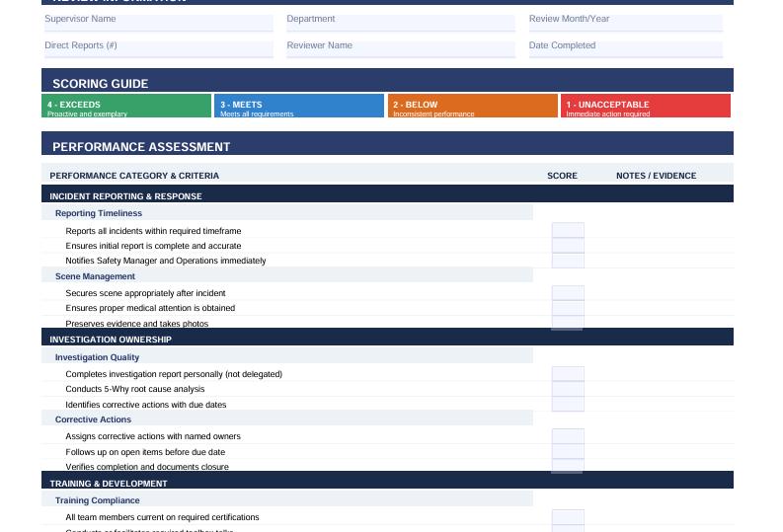Screen dimensions: 783x532
Task: Click score box for reports all incidents within timeframe
Action: (568, 230)
